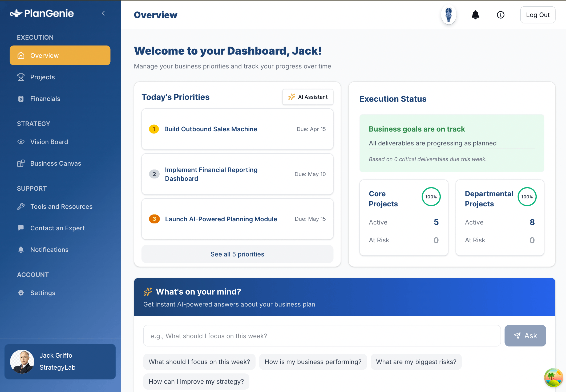Collapse the sidebar using the chevron
The width and height of the screenshot is (566, 392).
coord(103,13)
